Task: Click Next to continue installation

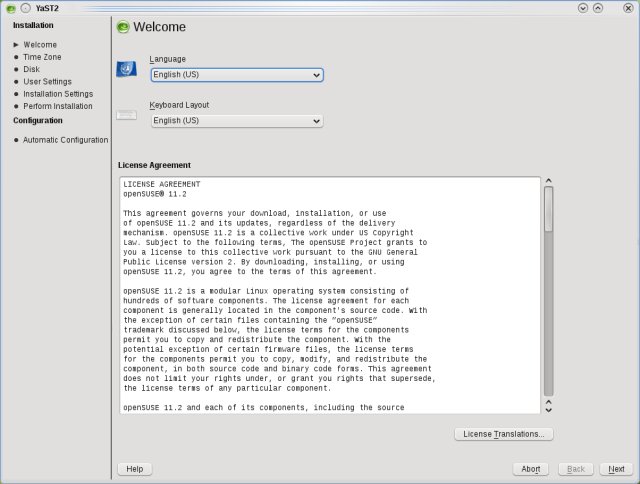Action: [616, 469]
